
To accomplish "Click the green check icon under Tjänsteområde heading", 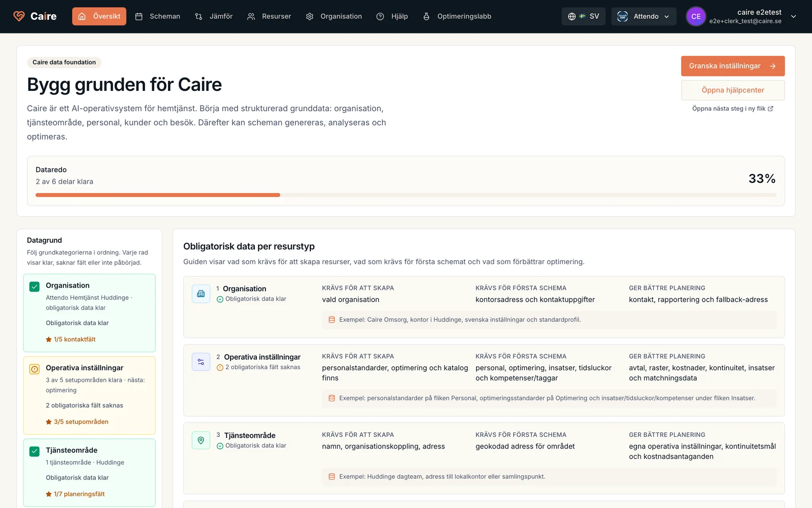I will click(x=220, y=446).
